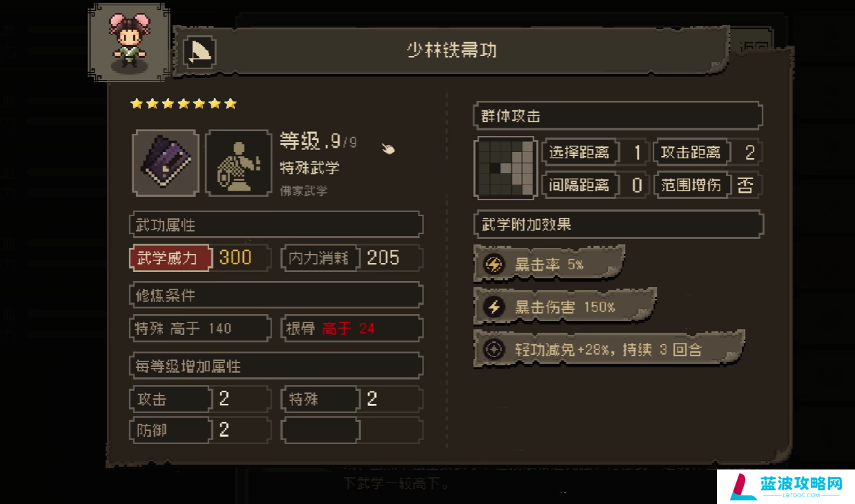Click the 轻功减免 crosshair target icon

pyautogui.click(x=494, y=349)
